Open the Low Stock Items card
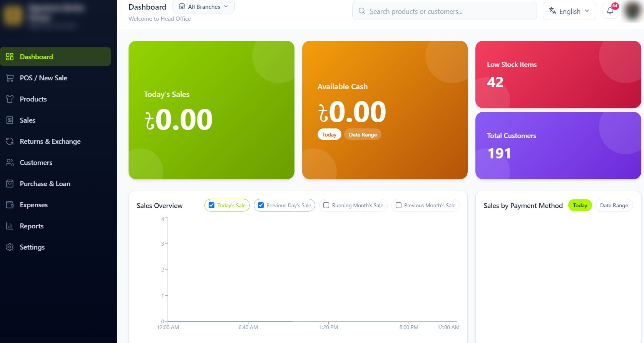Viewport: 644px width, 343px height. click(558, 74)
